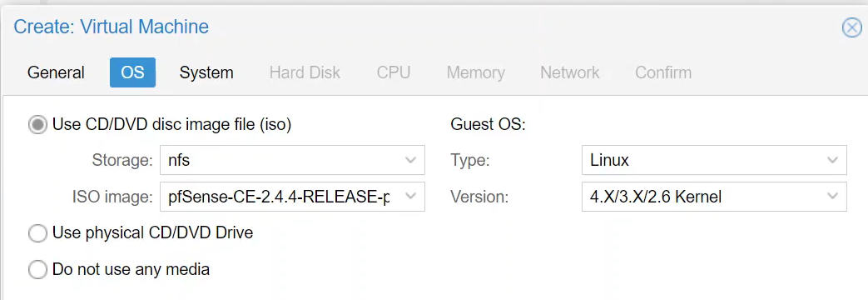Go to the Confirm tab
The height and width of the screenshot is (300, 868).
(x=663, y=72)
